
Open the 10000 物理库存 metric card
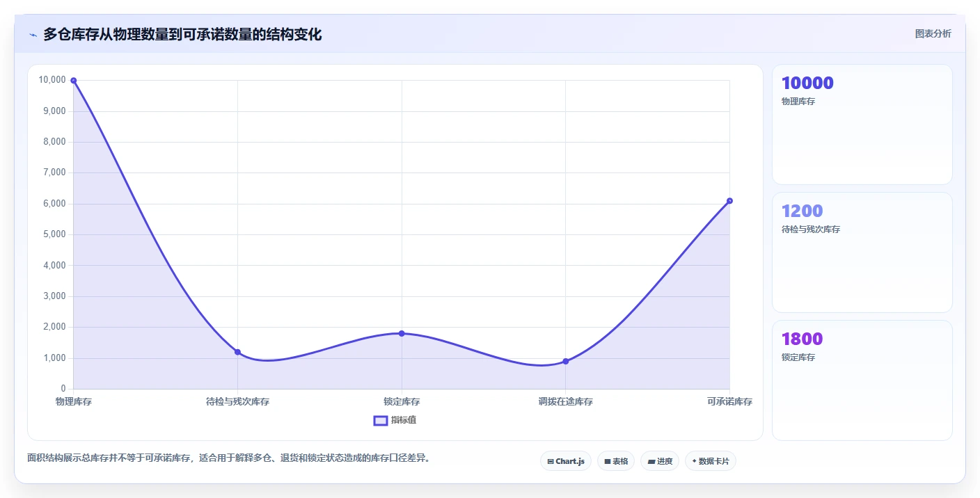point(862,124)
